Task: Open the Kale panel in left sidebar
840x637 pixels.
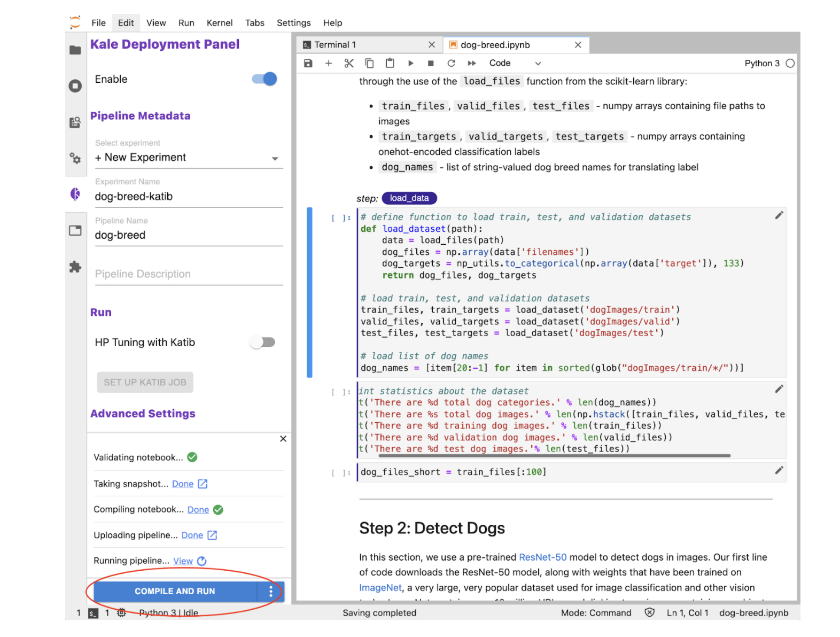Action: [75, 194]
